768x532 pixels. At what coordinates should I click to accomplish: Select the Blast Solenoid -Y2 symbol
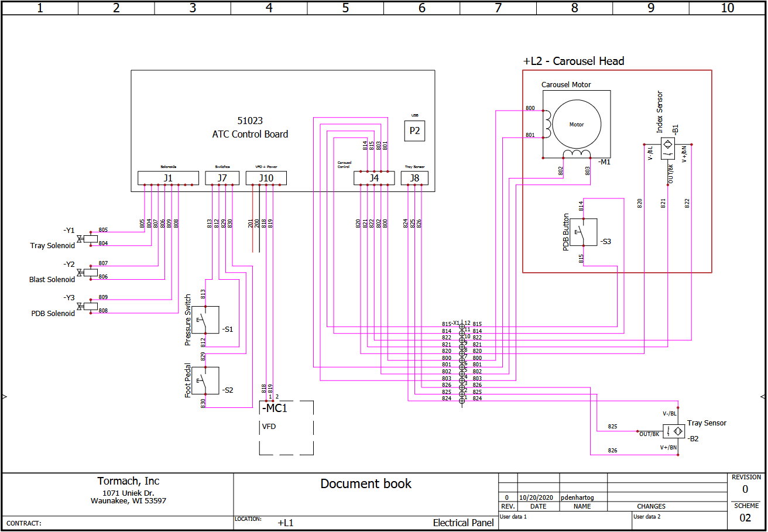pos(90,272)
